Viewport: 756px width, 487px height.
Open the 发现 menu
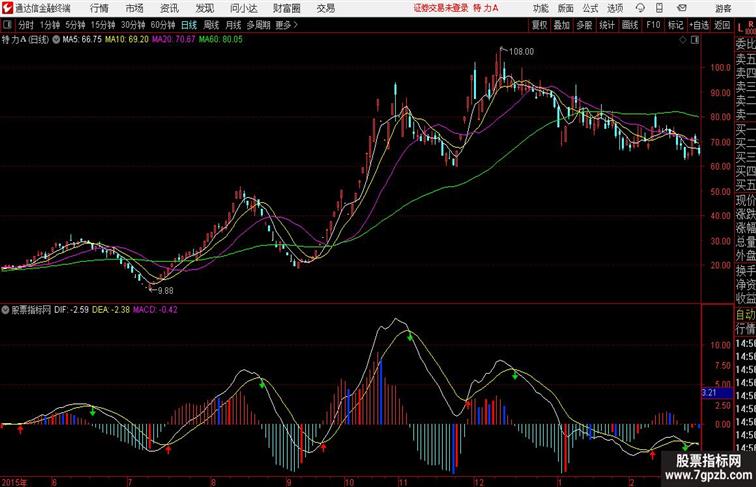[x=204, y=8]
